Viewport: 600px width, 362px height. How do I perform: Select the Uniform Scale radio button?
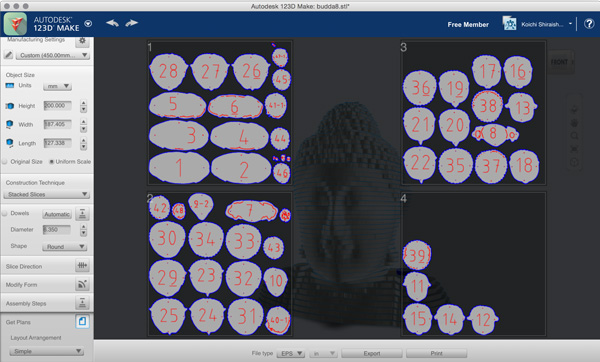51,161
